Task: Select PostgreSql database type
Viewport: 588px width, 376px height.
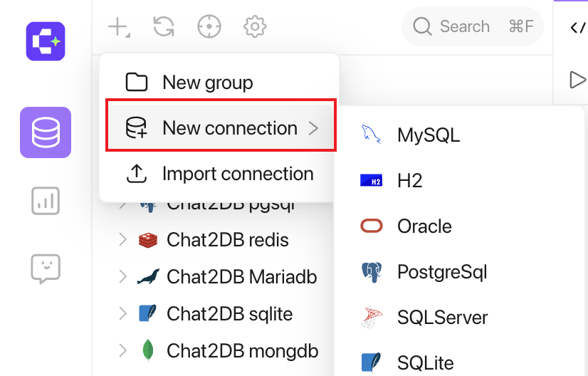Action: point(458,272)
